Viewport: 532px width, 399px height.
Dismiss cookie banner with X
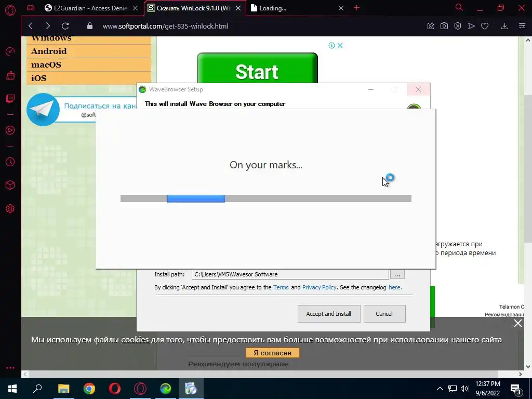[x=518, y=323]
